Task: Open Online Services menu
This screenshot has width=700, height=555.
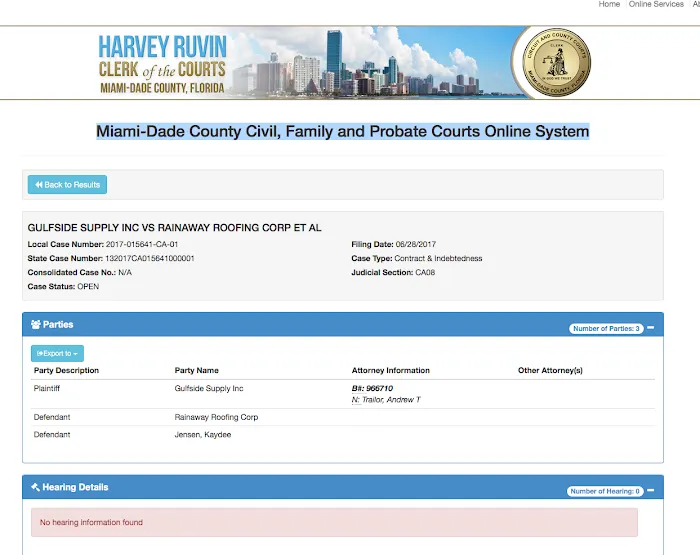Action: click(656, 5)
